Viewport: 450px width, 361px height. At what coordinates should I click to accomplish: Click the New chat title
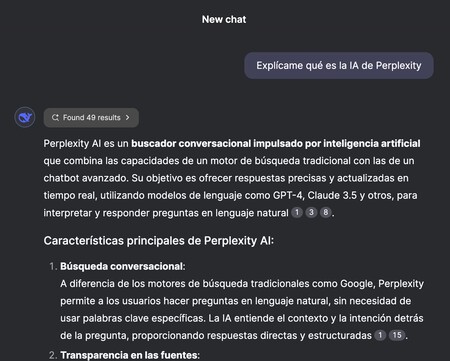click(x=224, y=19)
